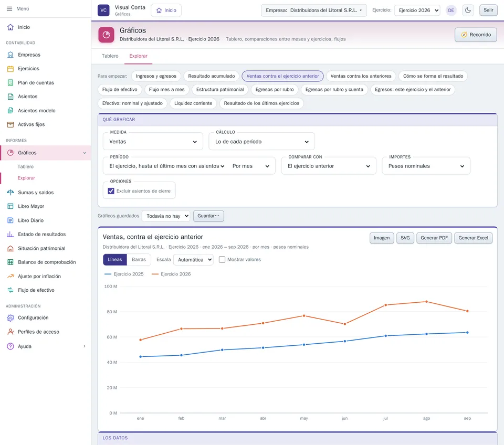
Task: Toggle dark mode moon icon
Action: pos(468,10)
